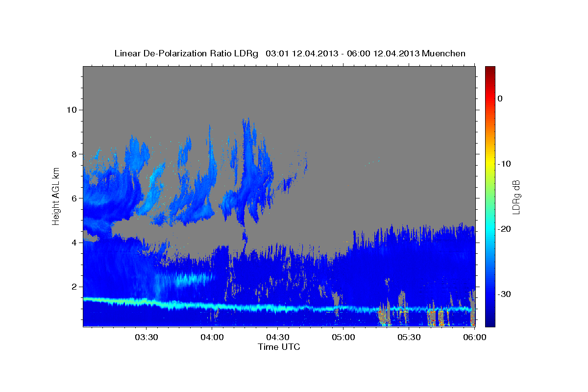This screenshot has height=392, width=588.
Task: Click the 'LDRg dB' colorbar label
Action: pyautogui.click(x=516, y=197)
